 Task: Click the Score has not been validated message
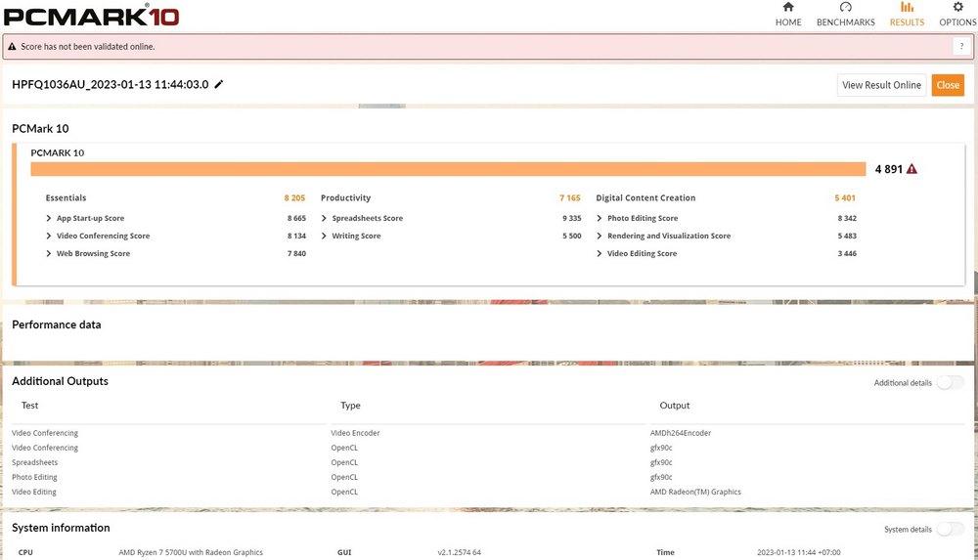tap(88, 47)
